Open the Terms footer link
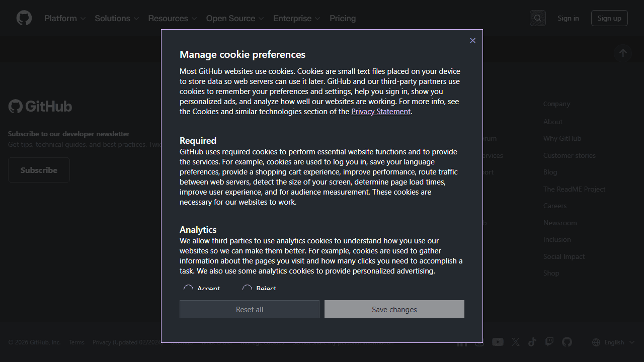This screenshot has height=362, width=644. (76, 342)
